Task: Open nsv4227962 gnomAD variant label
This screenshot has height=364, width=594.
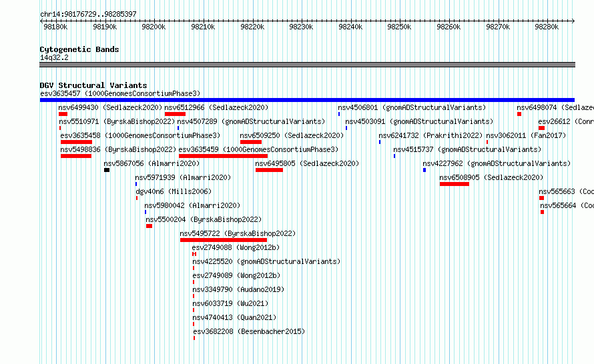Action: coord(497,163)
